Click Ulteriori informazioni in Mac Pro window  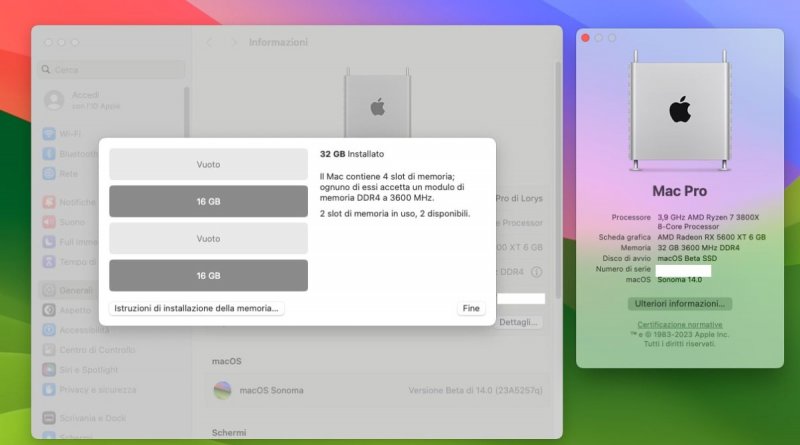click(680, 304)
